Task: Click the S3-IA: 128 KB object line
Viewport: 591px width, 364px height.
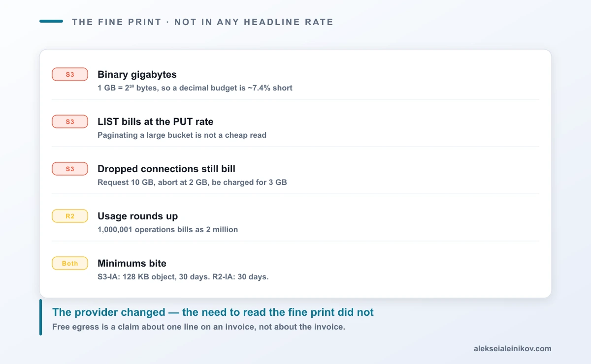Action: coord(183,277)
